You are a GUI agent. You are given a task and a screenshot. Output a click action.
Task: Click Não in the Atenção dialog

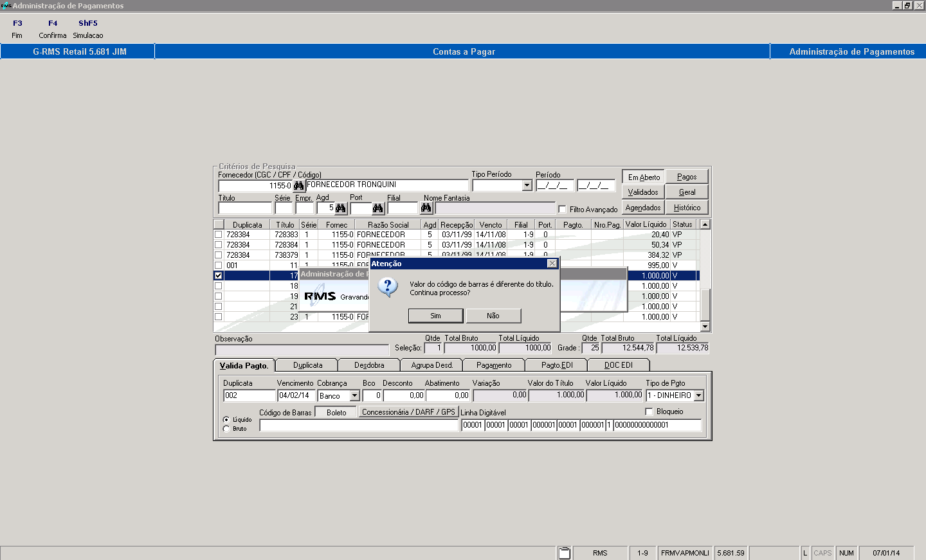click(x=493, y=316)
